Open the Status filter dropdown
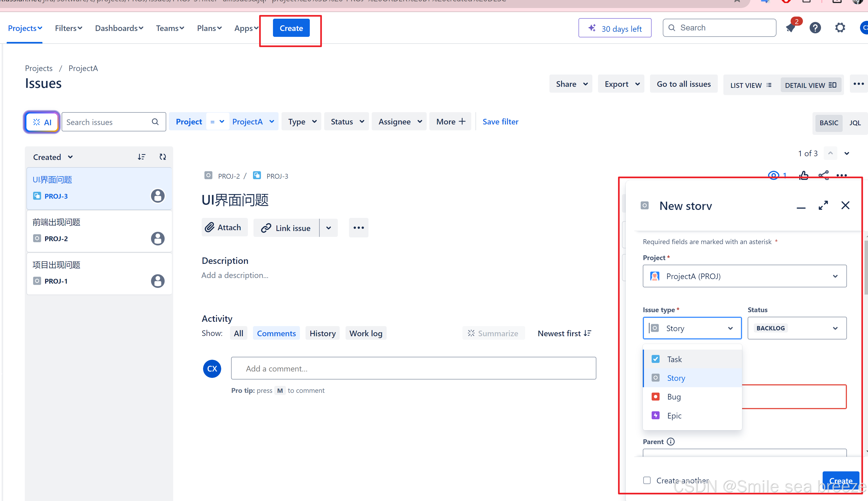Viewport: 868px width, 501px height. (x=346, y=121)
